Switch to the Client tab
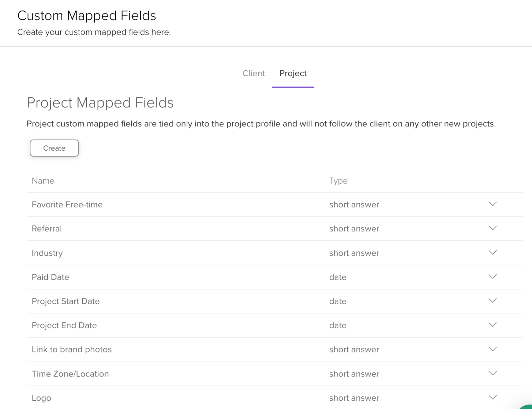 pyautogui.click(x=254, y=73)
